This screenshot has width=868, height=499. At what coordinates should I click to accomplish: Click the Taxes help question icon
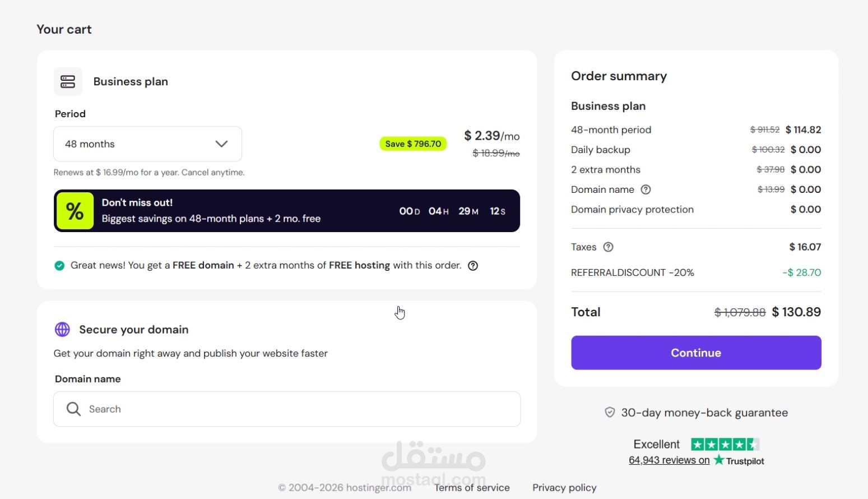click(x=608, y=247)
